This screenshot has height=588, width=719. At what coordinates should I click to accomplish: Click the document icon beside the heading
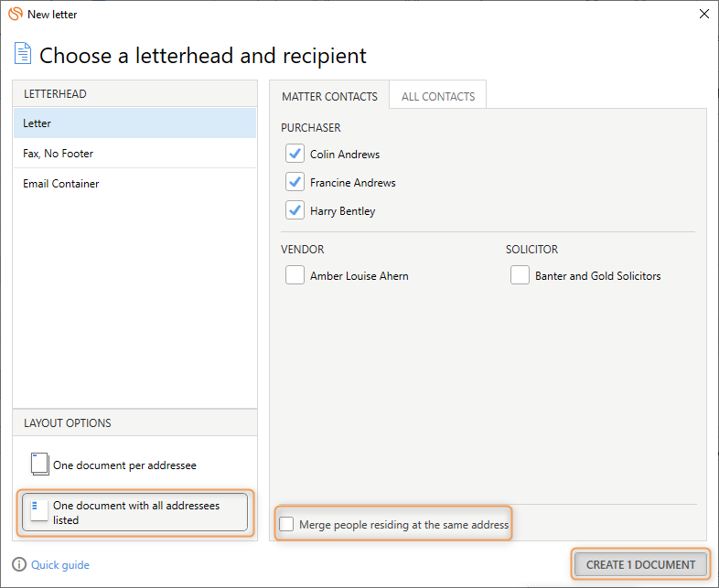(23, 54)
